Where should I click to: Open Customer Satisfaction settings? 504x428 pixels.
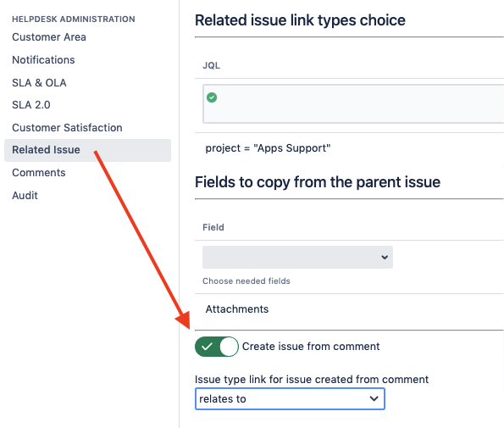[x=67, y=128]
